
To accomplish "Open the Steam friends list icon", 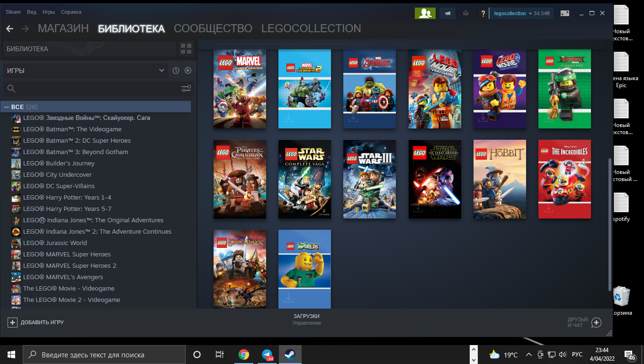I will click(425, 13).
